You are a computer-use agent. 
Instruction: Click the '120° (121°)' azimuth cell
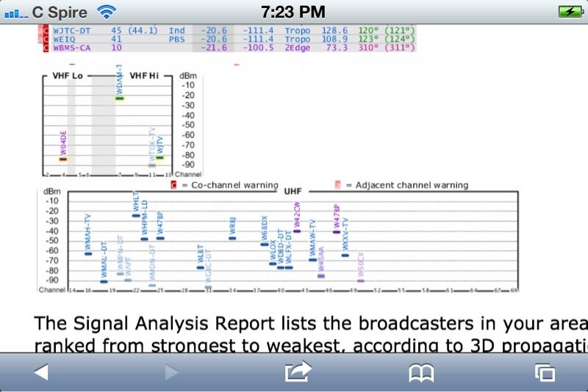(387, 30)
